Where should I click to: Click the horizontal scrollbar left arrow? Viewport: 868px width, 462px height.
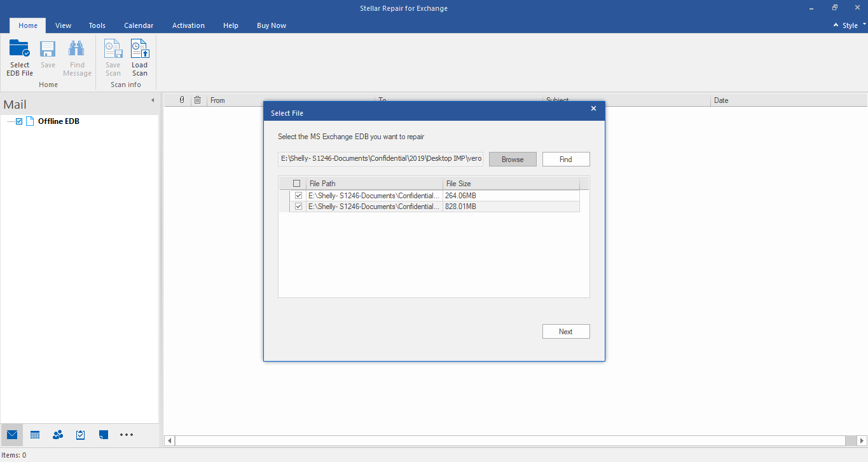[169, 440]
